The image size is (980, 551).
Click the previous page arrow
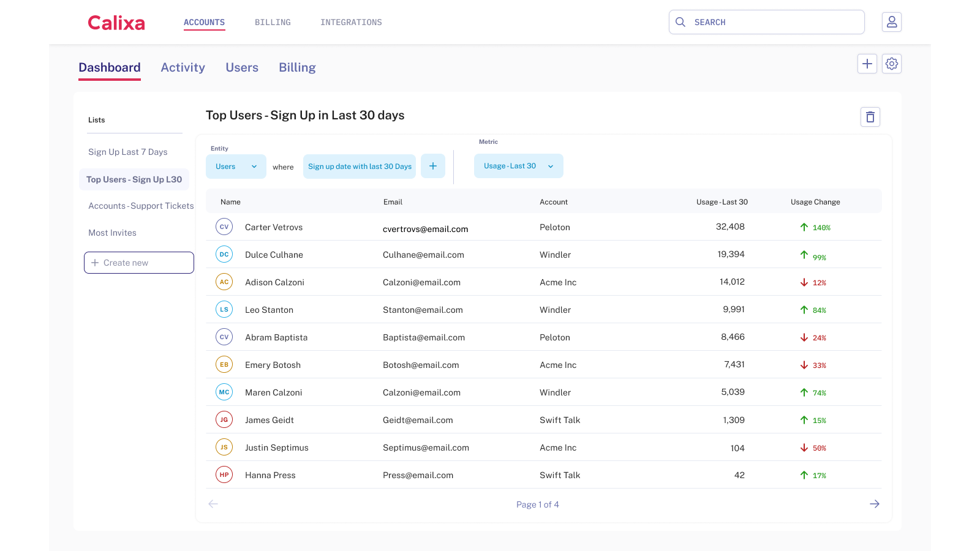[213, 504]
